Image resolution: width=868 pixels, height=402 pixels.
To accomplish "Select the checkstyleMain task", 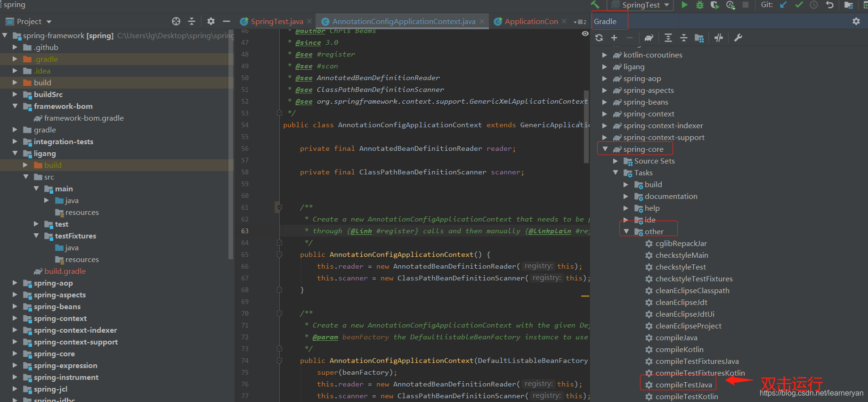I will coord(681,255).
